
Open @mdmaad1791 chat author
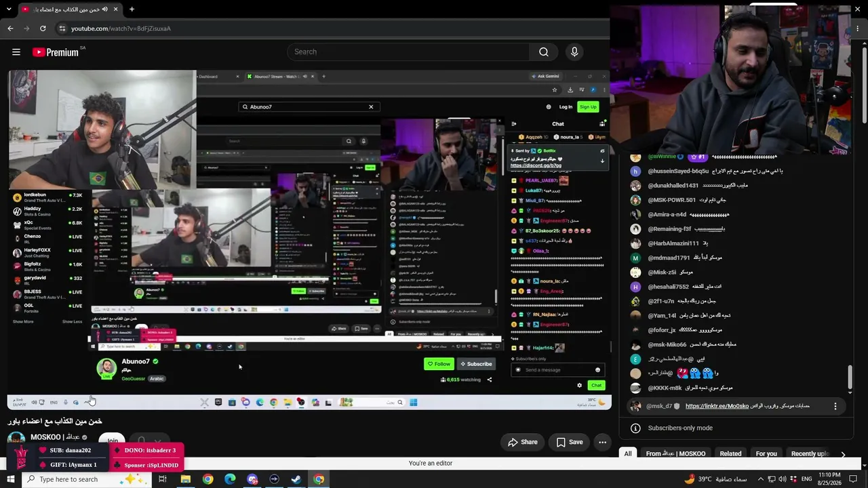tap(669, 258)
